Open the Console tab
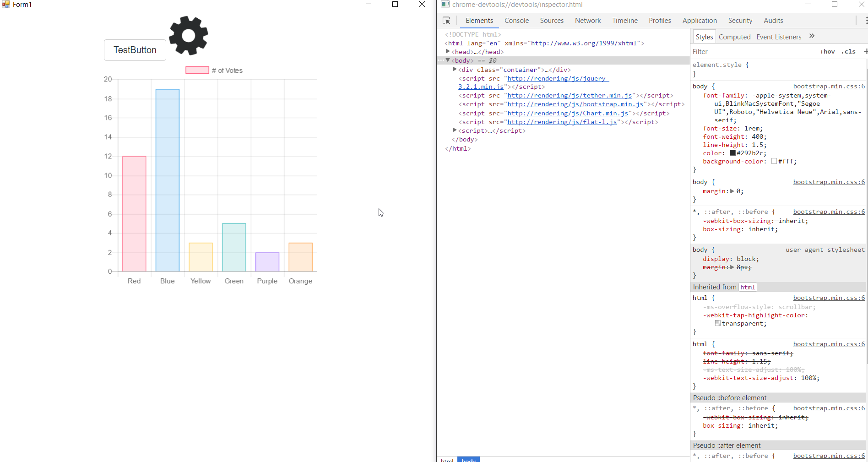868x462 pixels. tap(517, 21)
